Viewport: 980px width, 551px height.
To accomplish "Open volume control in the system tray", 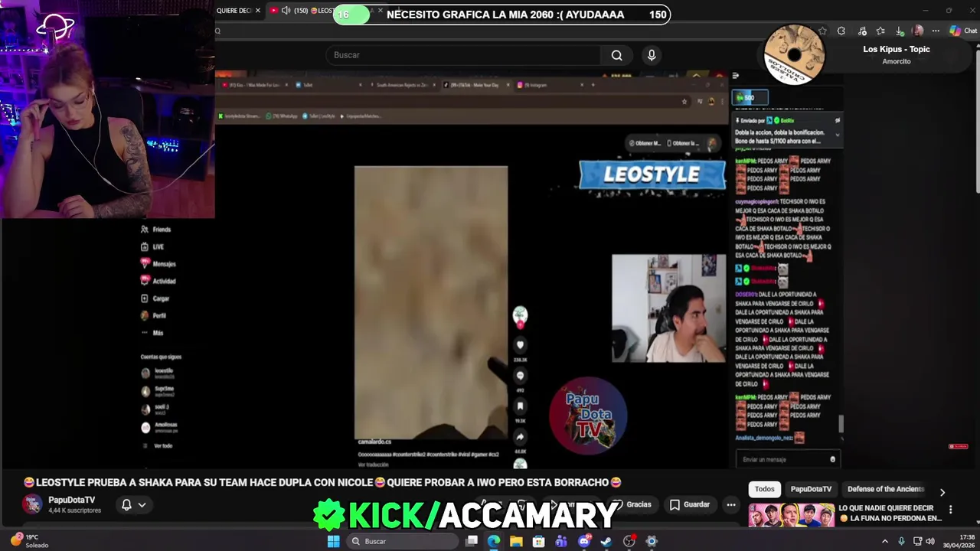I will point(931,541).
